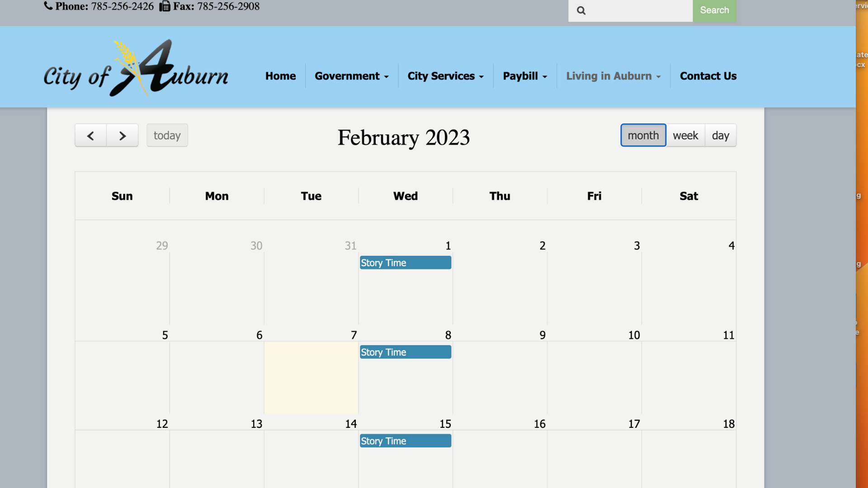Switch calendar to week view
The height and width of the screenshot is (488, 868).
pos(685,136)
